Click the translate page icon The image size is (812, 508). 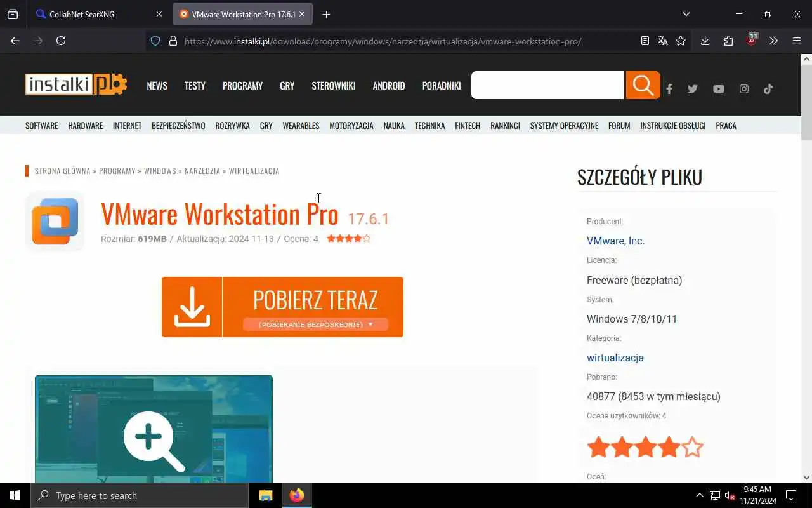[663, 41]
